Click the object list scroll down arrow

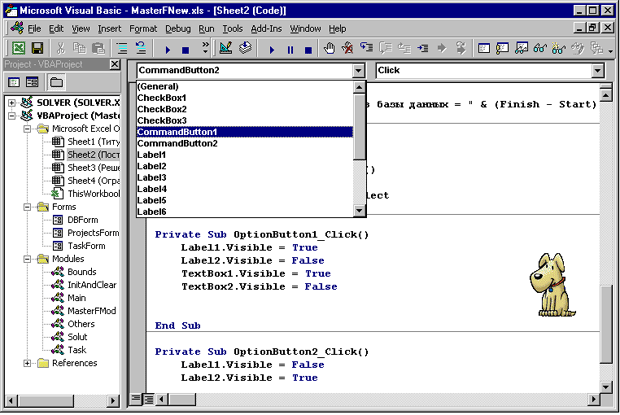point(359,210)
